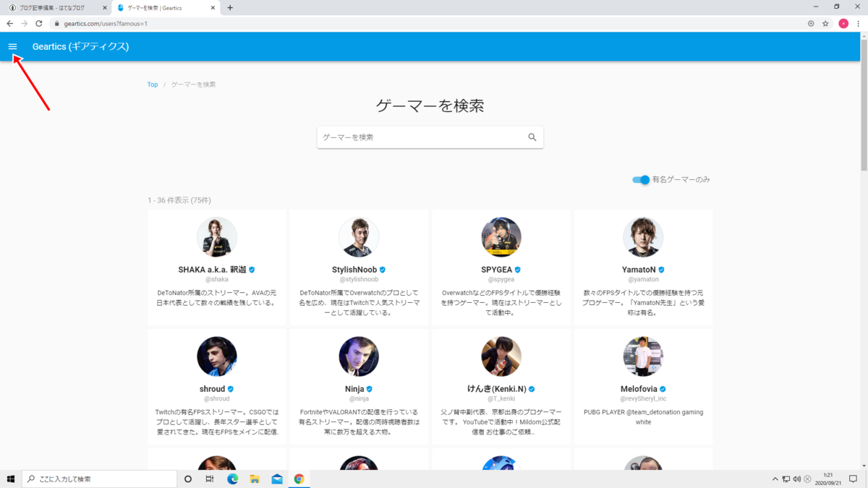
Task: Click the volume icon in the system tray
Action: [797, 479]
